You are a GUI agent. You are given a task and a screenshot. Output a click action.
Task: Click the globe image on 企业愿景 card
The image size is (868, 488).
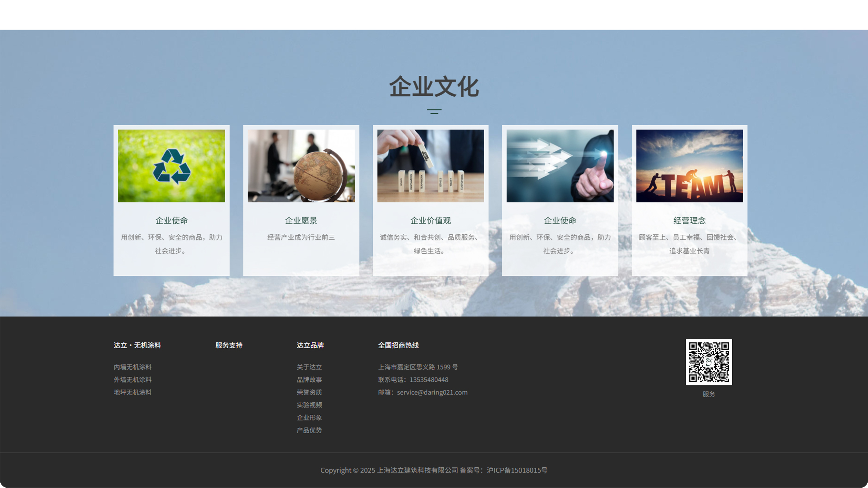tap(301, 166)
